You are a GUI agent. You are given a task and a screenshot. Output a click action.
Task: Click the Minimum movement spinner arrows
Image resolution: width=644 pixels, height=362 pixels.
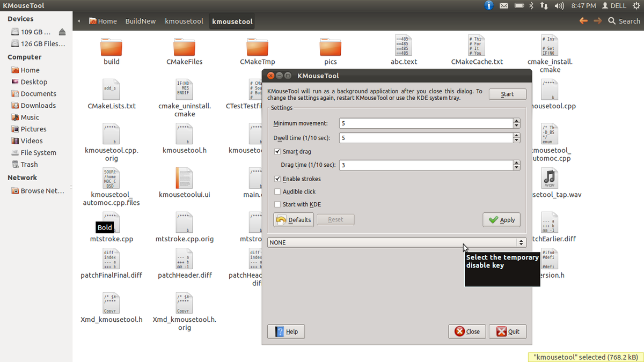pyautogui.click(x=516, y=123)
